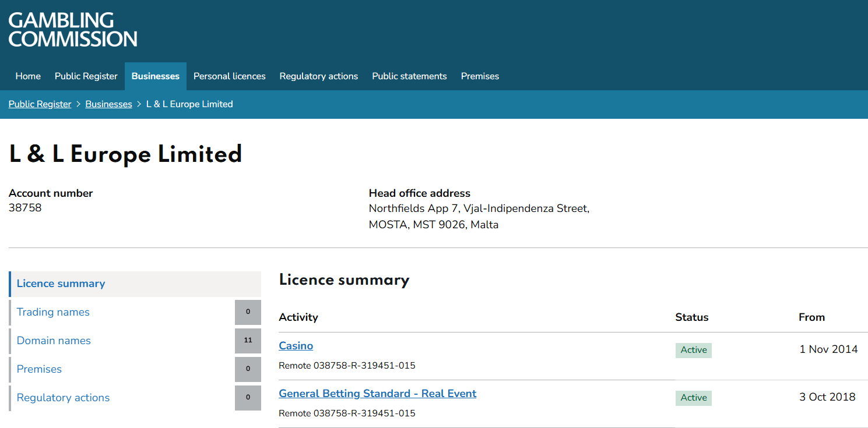The image size is (868, 428).
Task: Click licence number under Casino
Action: (347, 366)
